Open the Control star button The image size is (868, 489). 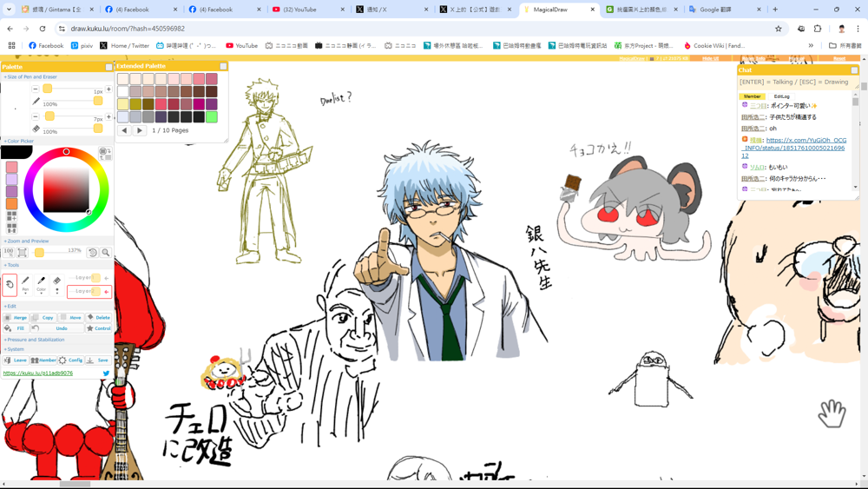coord(99,327)
